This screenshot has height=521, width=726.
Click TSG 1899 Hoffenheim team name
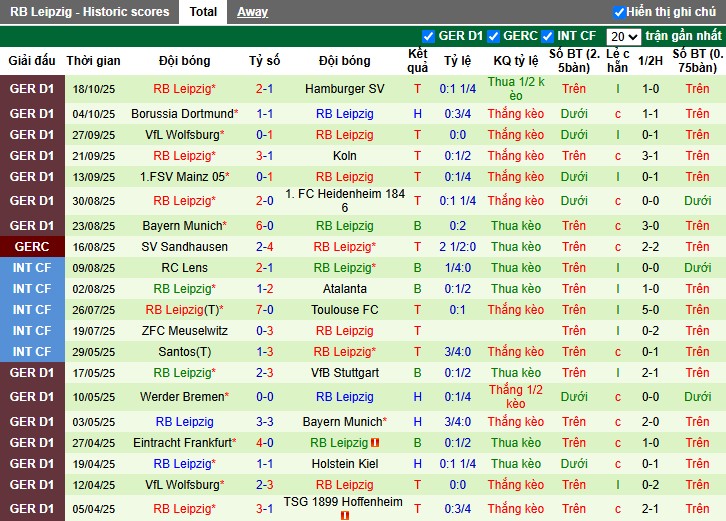[343, 502]
